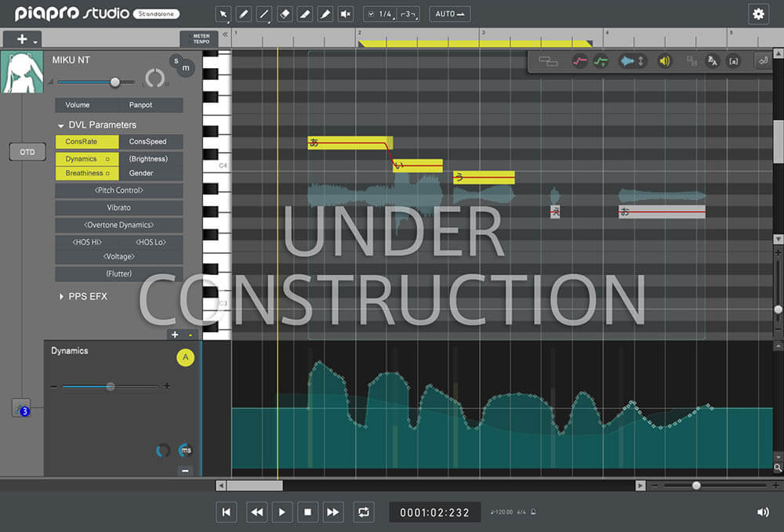
Task: Select the eraser tool
Action: click(x=285, y=14)
